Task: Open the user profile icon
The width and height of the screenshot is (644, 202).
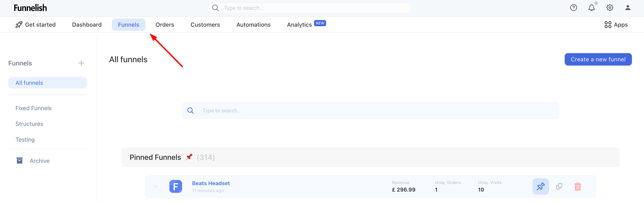Action: coord(628,8)
